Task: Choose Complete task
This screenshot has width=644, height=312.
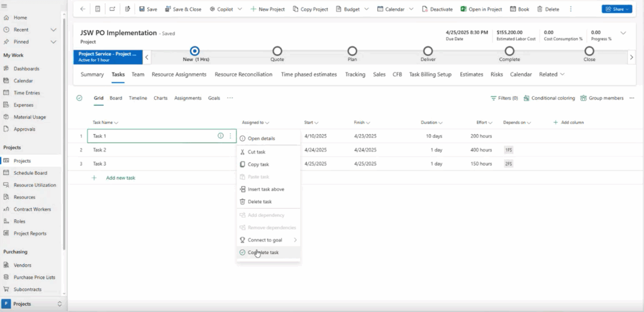Action: point(269,252)
